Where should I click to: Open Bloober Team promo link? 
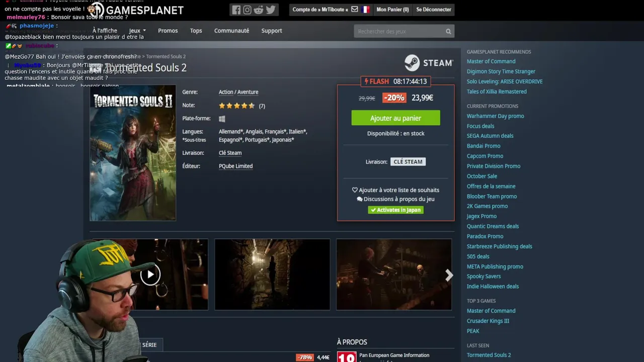pyautogui.click(x=492, y=196)
